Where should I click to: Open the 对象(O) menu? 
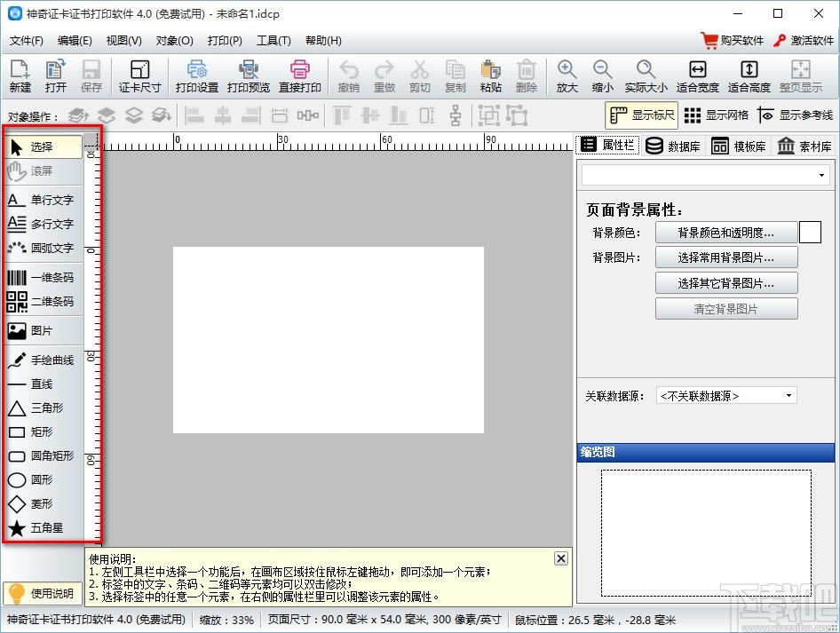click(x=174, y=41)
